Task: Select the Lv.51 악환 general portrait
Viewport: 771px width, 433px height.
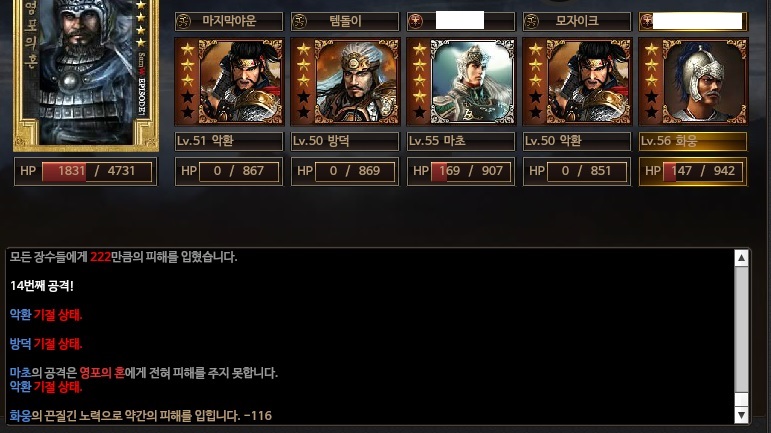Action: [x=229, y=82]
